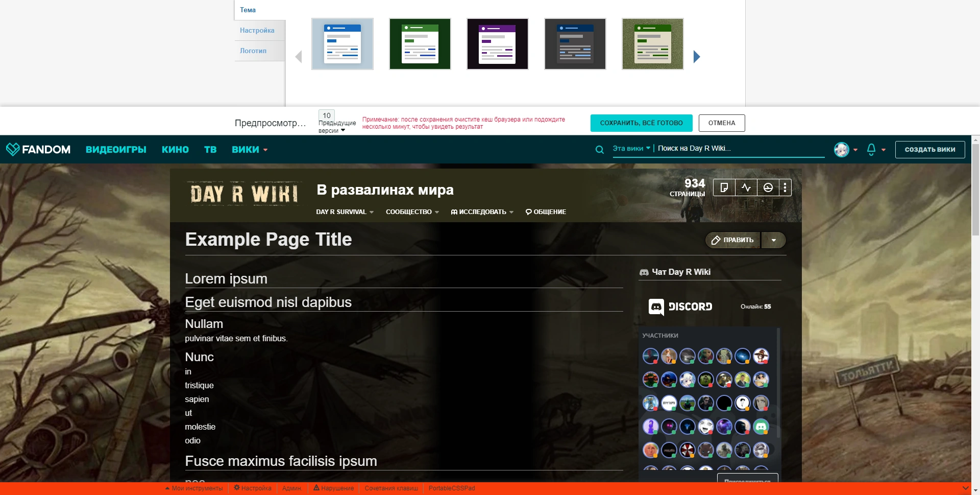Open the Предыдущие версии dropdown

[337, 127]
